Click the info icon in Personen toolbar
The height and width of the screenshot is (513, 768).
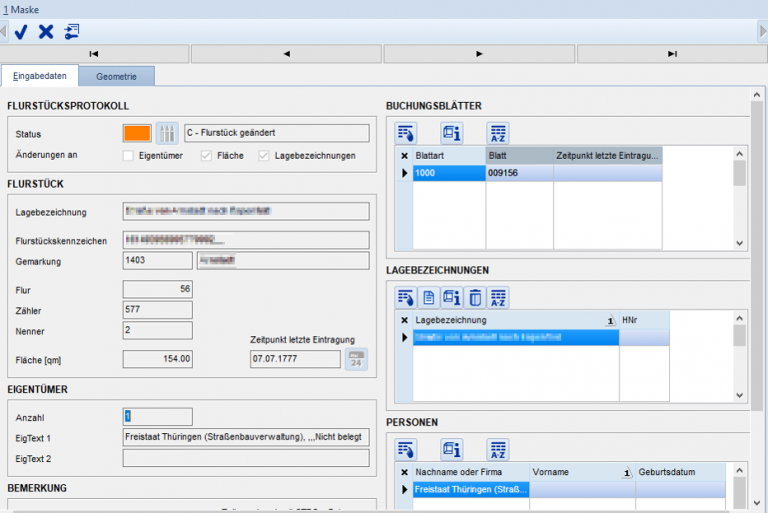tap(452, 449)
